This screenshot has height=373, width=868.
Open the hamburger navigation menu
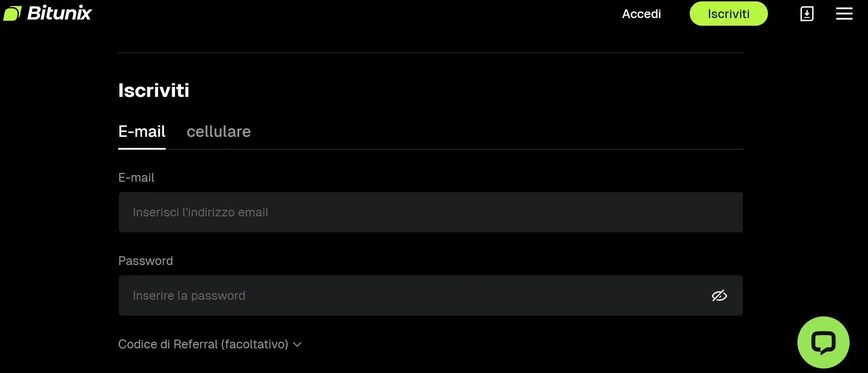[844, 13]
